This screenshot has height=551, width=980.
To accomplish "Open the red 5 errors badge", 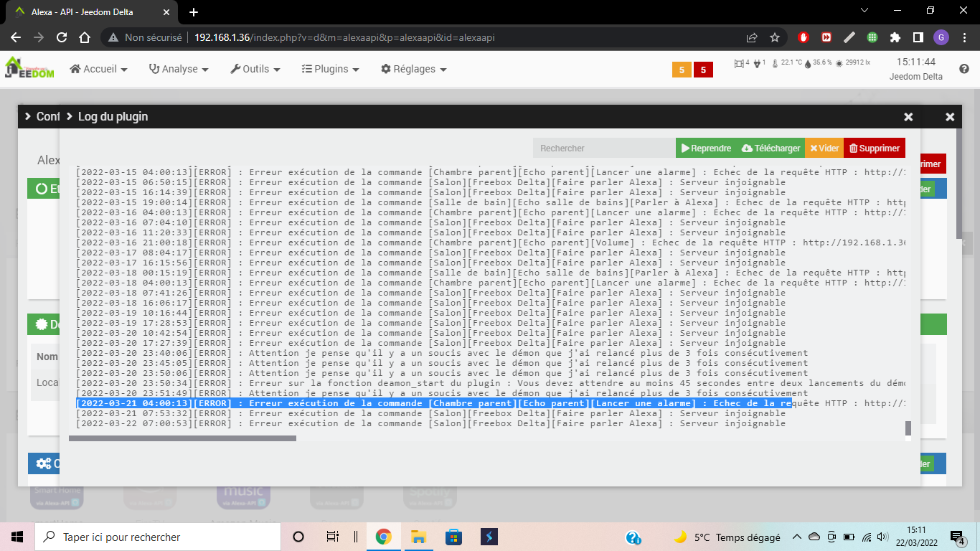I will click(703, 70).
